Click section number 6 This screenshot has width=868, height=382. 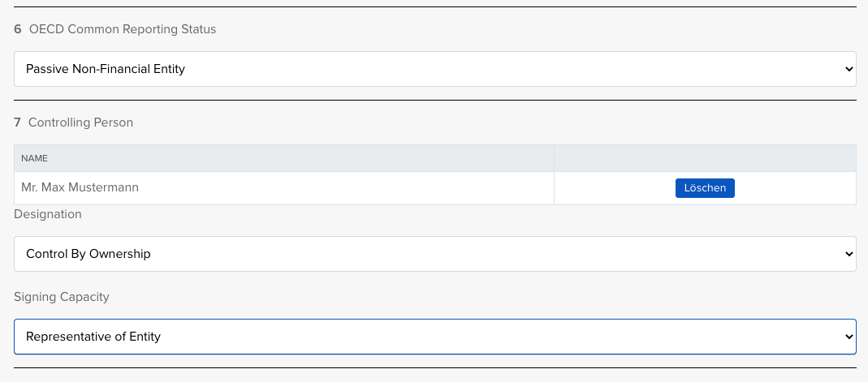point(18,29)
